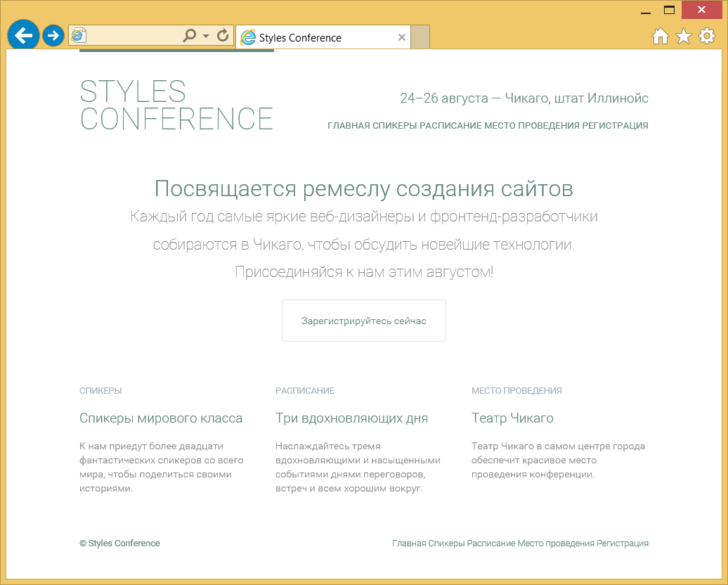Click Регистрация in the footer navigation
This screenshot has height=585, width=728.
pyautogui.click(x=623, y=544)
